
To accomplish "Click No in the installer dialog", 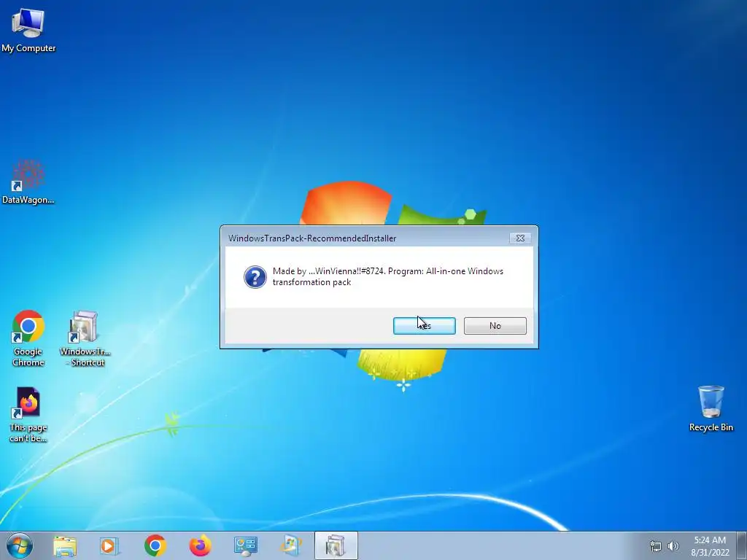I will coord(495,326).
